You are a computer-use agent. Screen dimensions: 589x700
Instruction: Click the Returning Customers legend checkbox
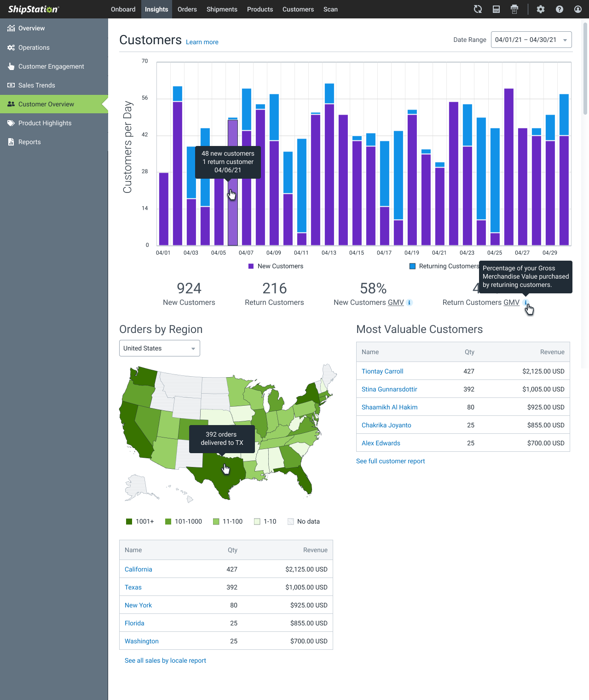coord(412,266)
